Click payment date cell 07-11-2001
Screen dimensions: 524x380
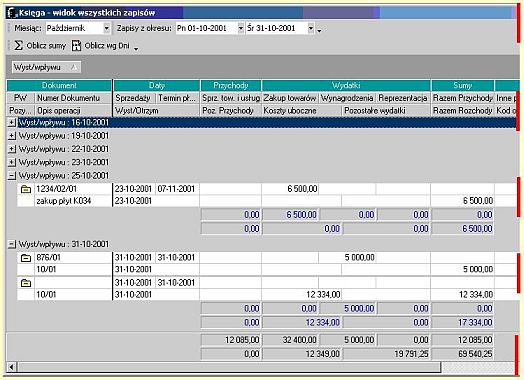pyautogui.click(x=177, y=189)
